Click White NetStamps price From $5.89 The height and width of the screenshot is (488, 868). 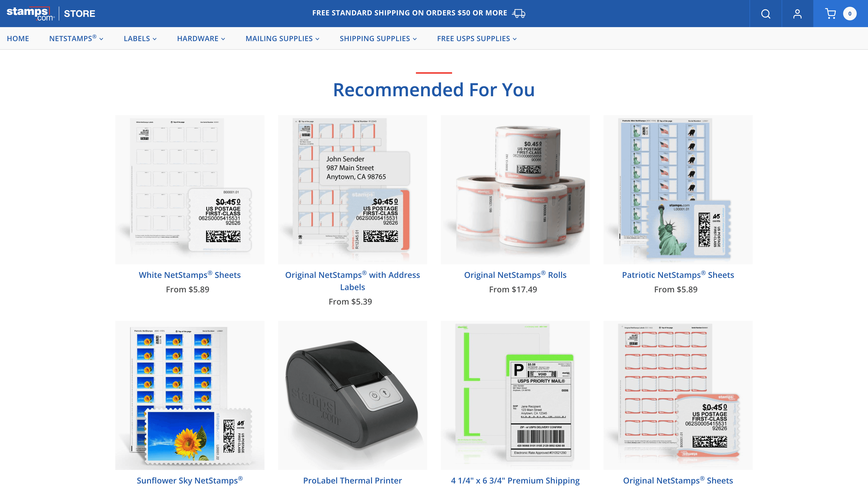coord(188,289)
